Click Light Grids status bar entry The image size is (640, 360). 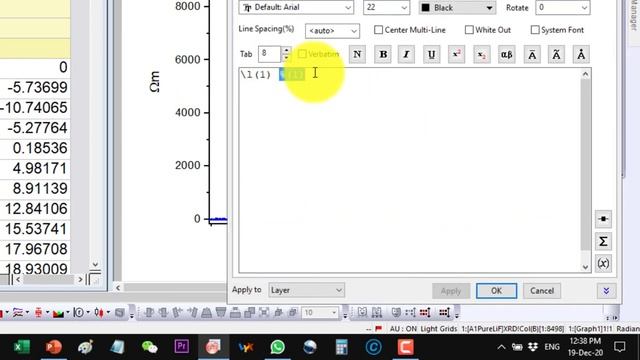(438, 329)
